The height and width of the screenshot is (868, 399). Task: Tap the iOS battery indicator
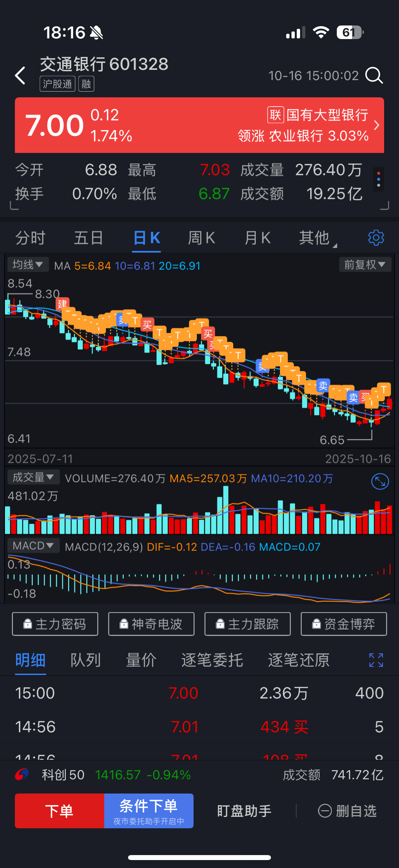pyautogui.click(x=350, y=32)
